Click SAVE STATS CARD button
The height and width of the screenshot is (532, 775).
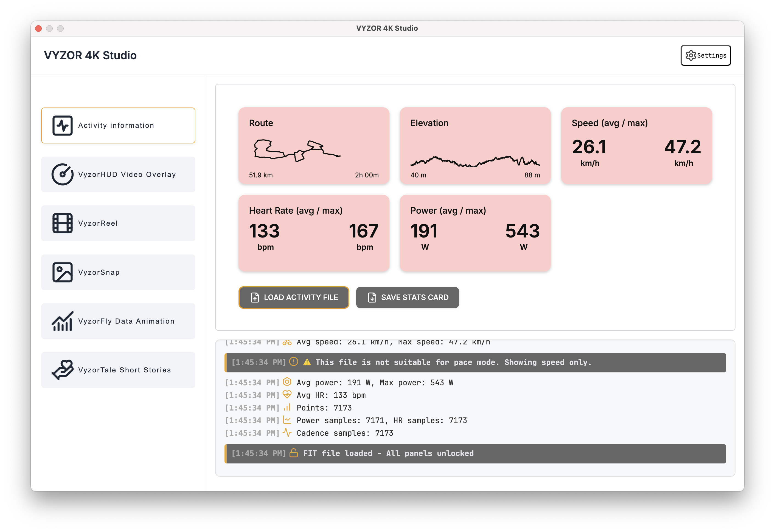[407, 297]
